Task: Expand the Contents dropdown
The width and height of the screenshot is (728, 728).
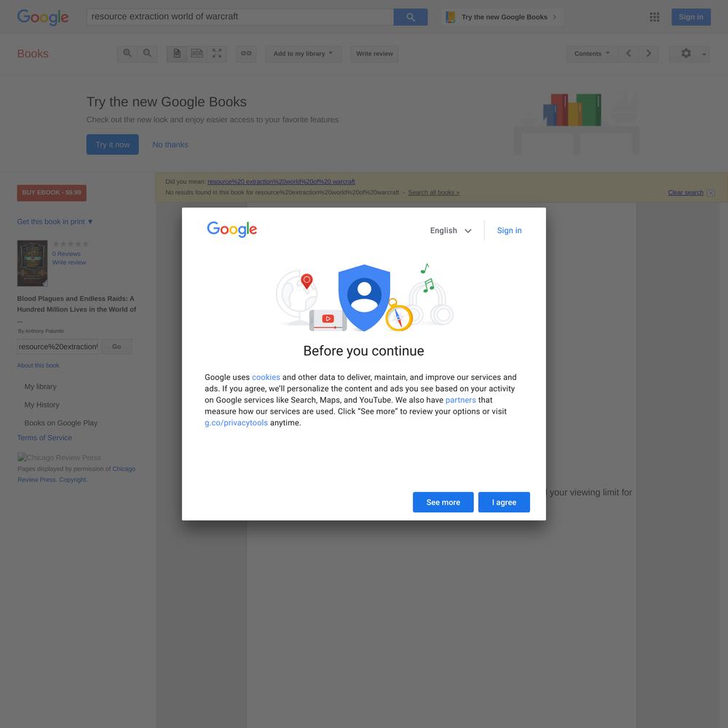Action: (592, 53)
